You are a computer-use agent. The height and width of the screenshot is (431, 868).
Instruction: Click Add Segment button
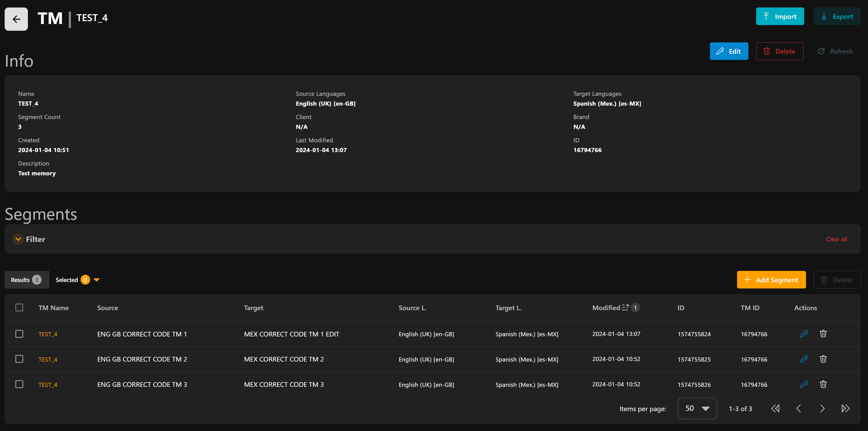point(771,280)
